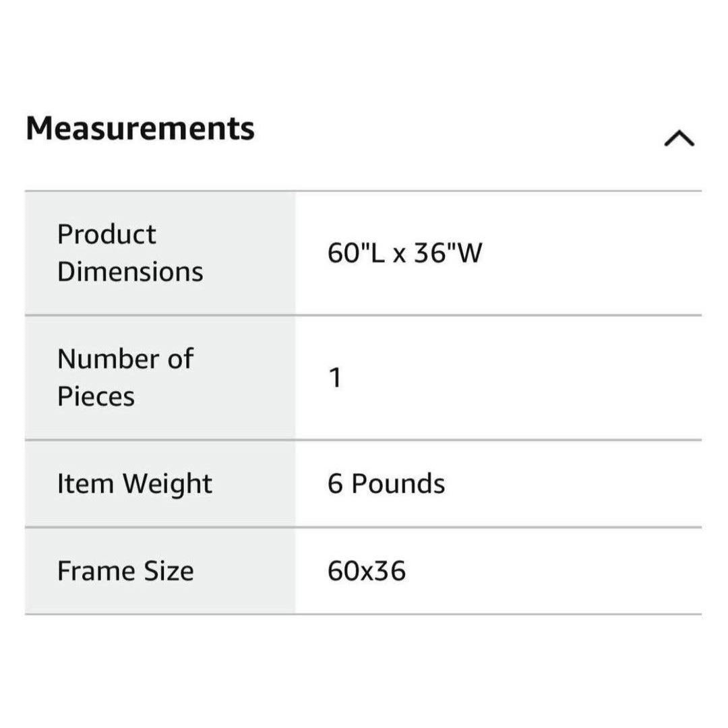Select the Item Weight label cell
The height and width of the screenshot is (728, 728).
[x=160, y=483]
